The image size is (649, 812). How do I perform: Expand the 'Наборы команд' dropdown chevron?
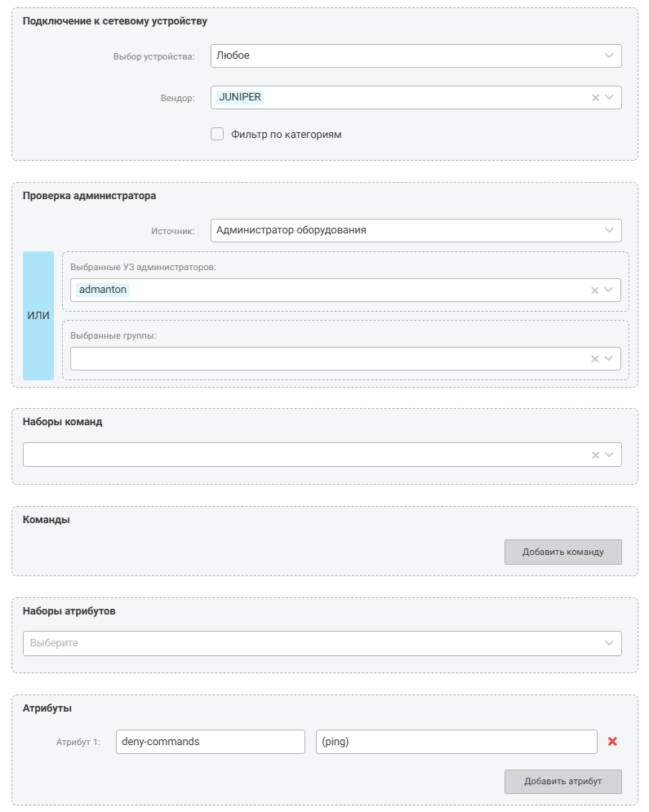coord(609,455)
